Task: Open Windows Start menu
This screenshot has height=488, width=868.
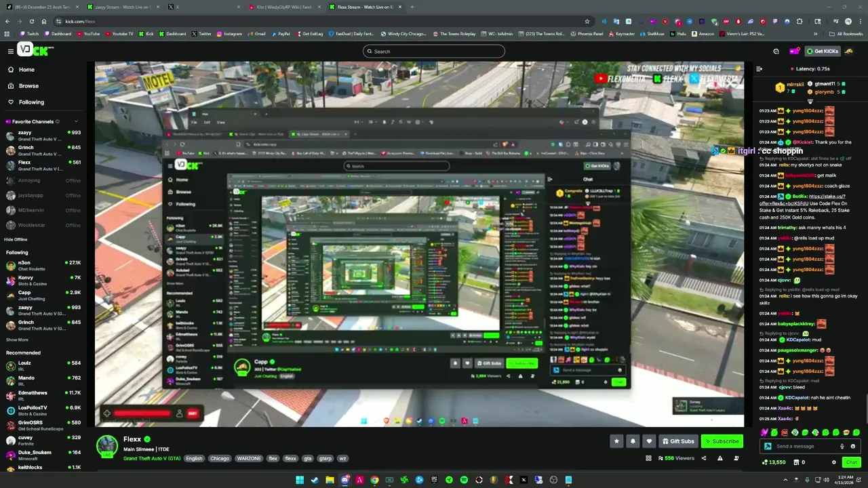Action: (300, 480)
